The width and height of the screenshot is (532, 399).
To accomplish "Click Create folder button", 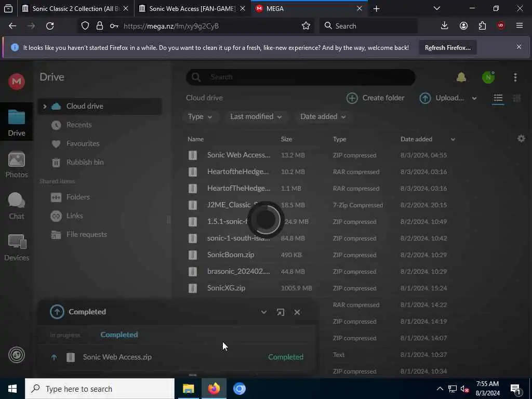I will (375, 98).
